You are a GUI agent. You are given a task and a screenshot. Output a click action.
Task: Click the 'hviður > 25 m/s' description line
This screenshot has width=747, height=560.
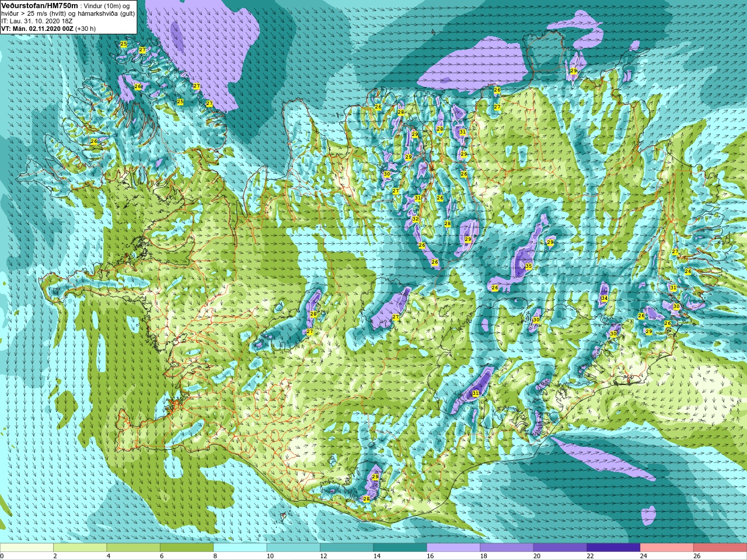[x=68, y=13]
